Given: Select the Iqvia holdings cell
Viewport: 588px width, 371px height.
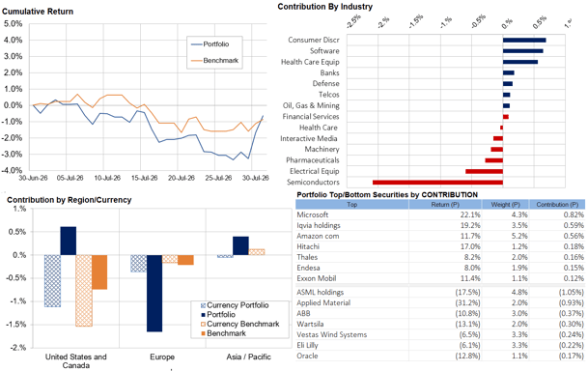Looking at the screenshot, I should click(x=319, y=225).
